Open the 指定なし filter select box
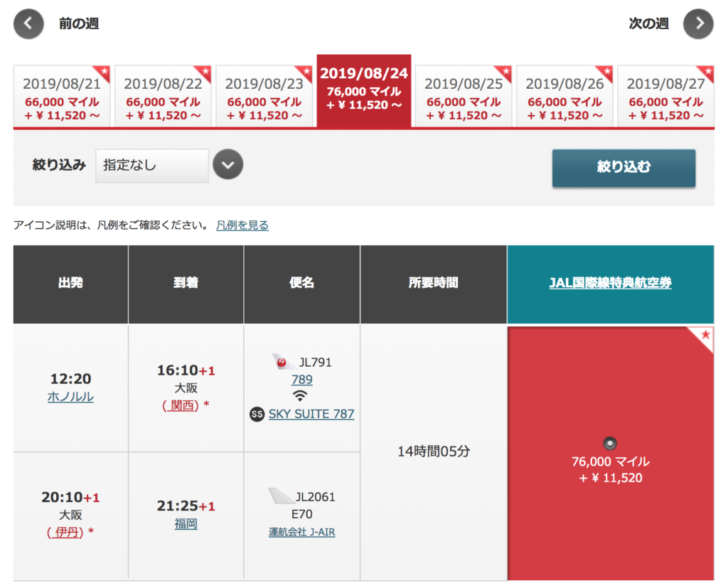Image resolution: width=728 pixels, height=588 pixels. click(x=152, y=165)
